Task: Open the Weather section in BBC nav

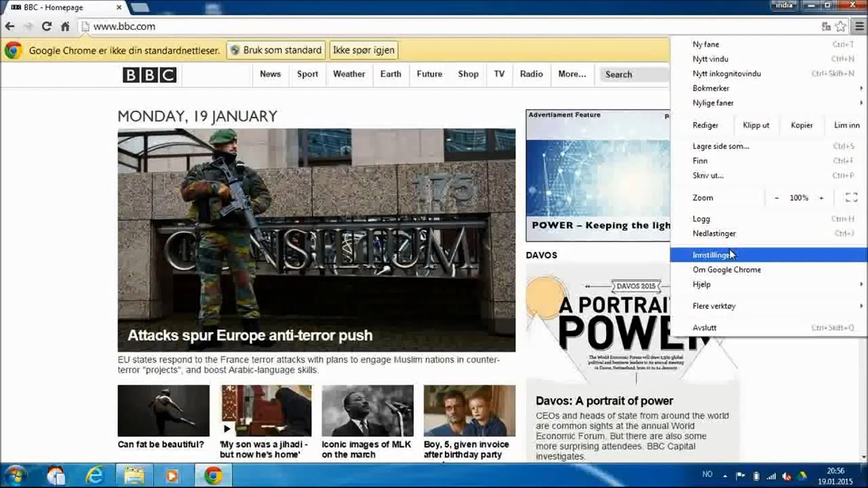Action: [x=349, y=75]
